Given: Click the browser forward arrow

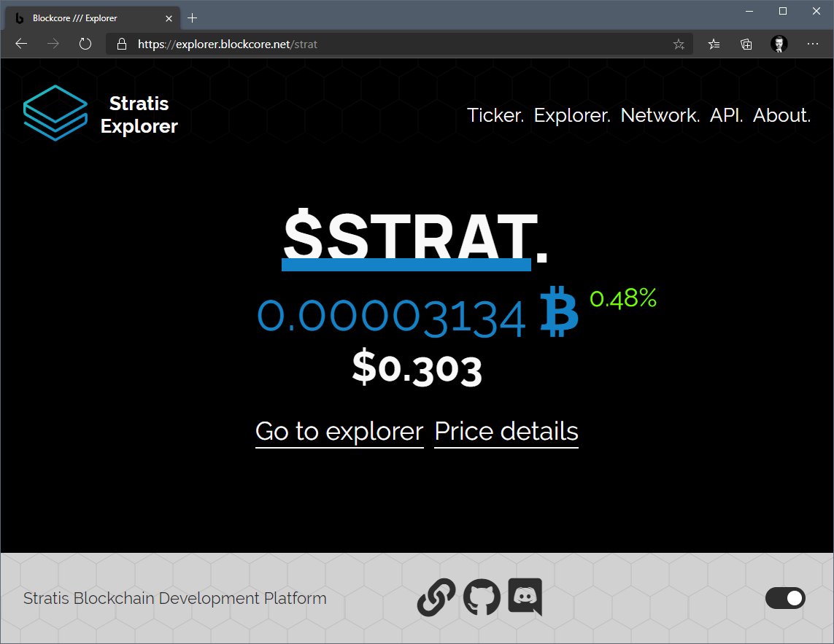Looking at the screenshot, I should pos(53,44).
